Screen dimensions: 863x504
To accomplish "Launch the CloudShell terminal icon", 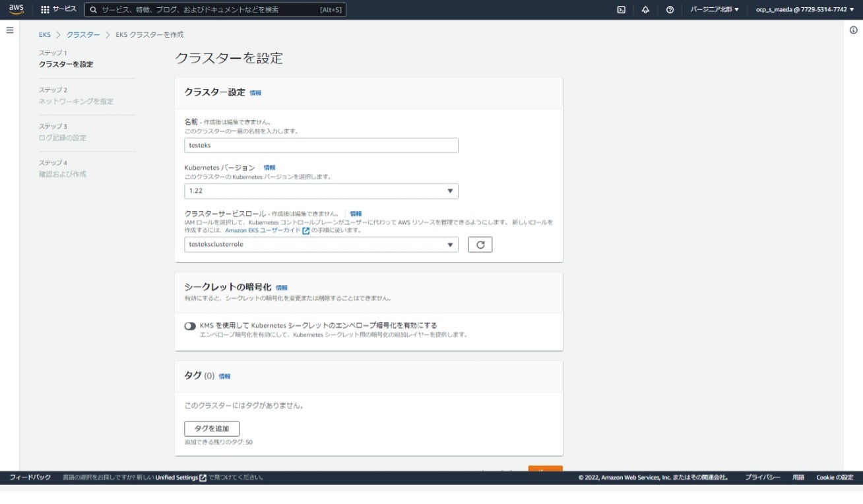I will pyautogui.click(x=621, y=10).
